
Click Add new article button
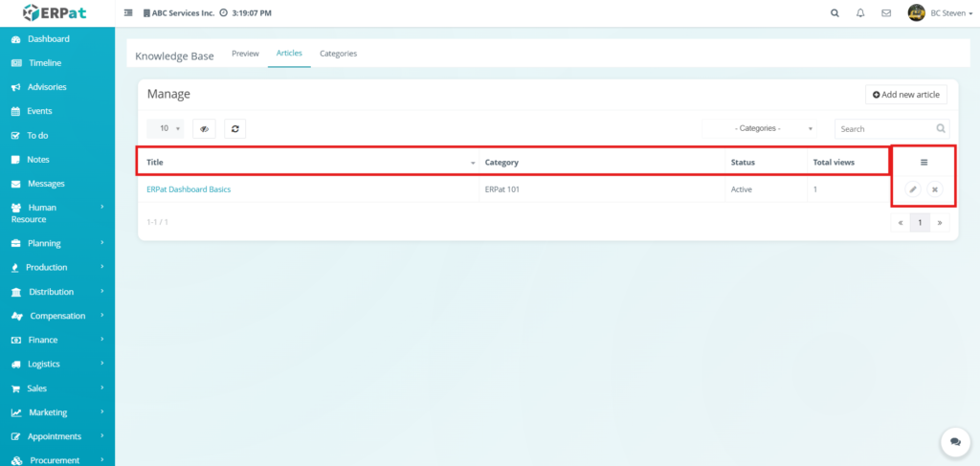click(x=905, y=95)
